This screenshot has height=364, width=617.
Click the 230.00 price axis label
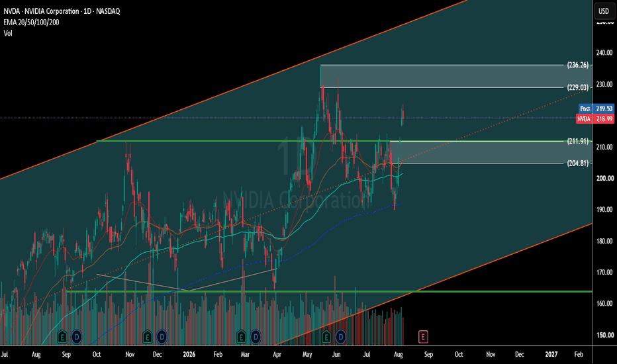click(604, 84)
